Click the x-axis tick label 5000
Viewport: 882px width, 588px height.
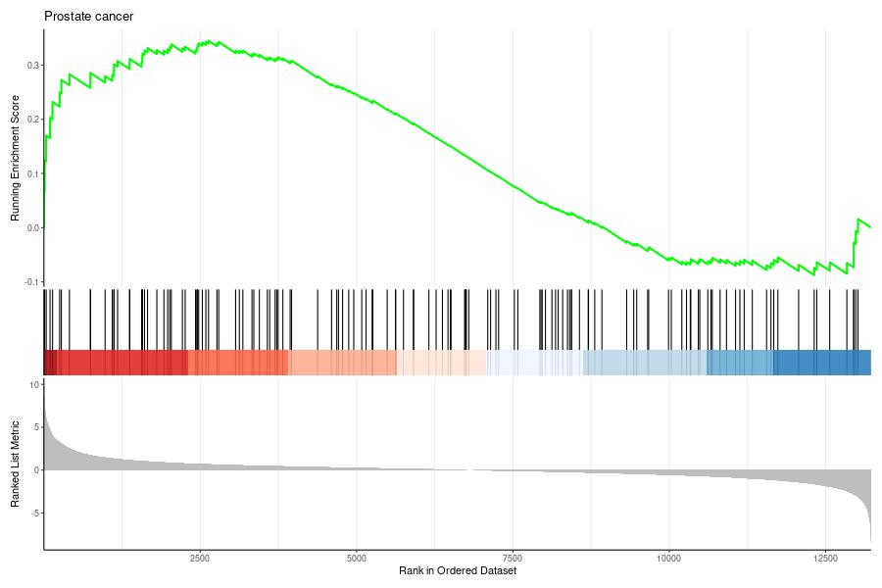[356, 559]
